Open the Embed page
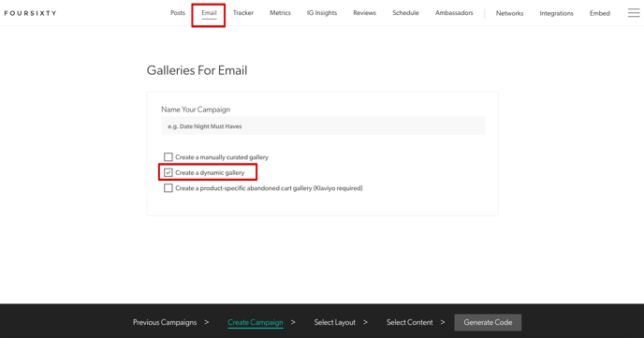 [600, 13]
